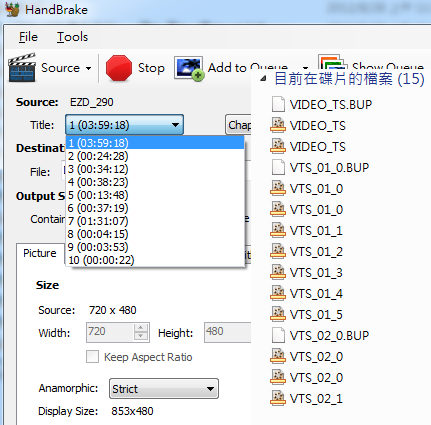Click the disc files group header (15)
This screenshot has height=425, width=431.
349,79
